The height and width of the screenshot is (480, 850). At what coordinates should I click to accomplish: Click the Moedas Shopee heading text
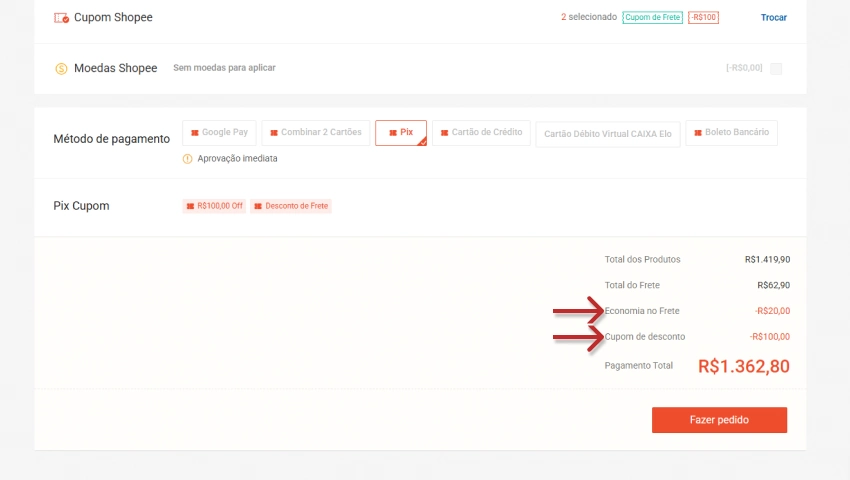pyautogui.click(x=115, y=68)
